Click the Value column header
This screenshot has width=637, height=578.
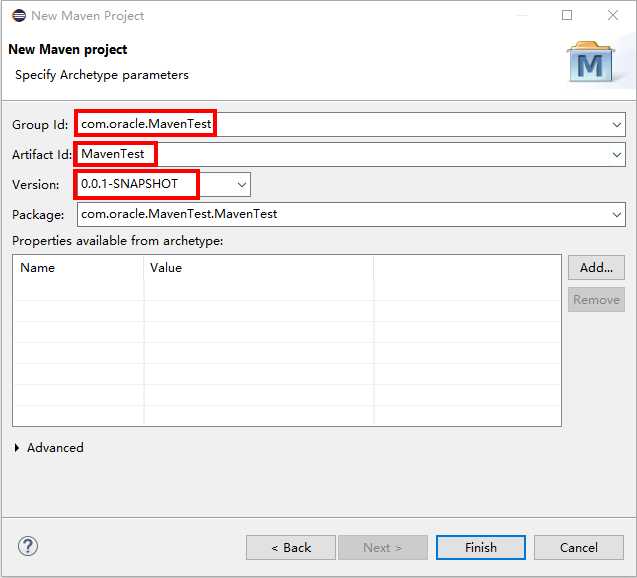tap(258, 268)
